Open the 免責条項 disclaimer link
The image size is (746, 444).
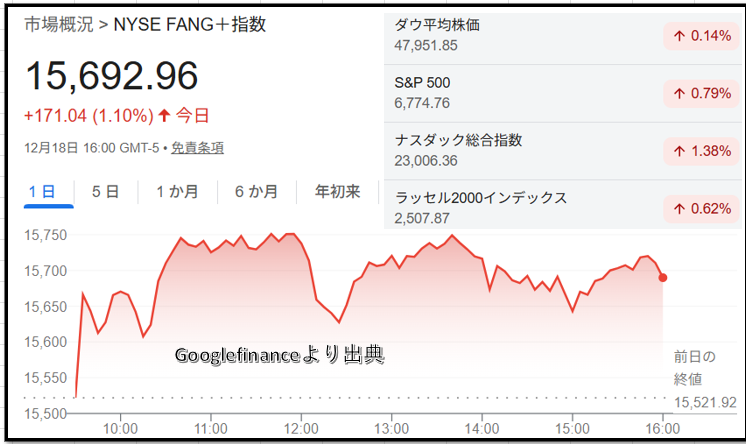[x=197, y=147]
